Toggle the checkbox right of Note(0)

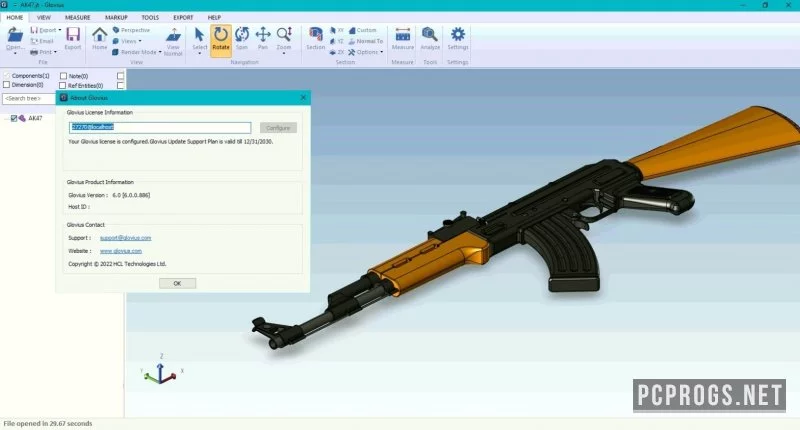120,76
